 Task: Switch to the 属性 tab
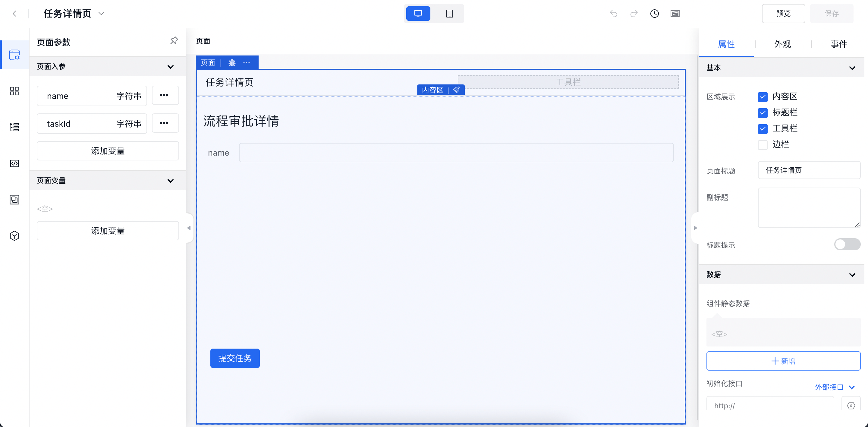pos(726,44)
